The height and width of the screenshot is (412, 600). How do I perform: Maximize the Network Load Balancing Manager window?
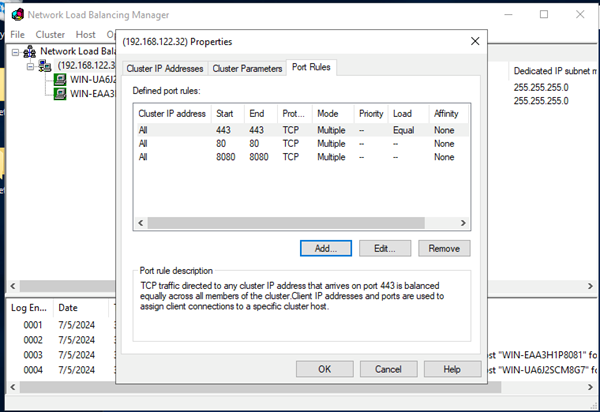point(544,15)
